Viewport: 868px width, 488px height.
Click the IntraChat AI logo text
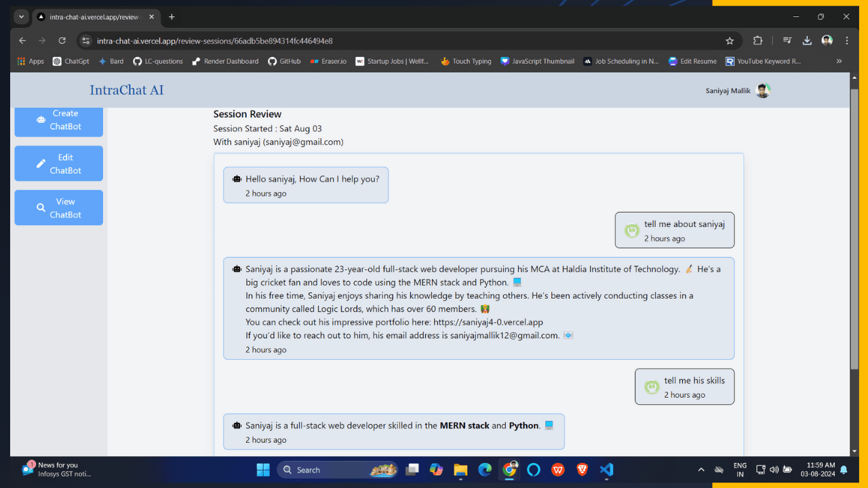127,90
